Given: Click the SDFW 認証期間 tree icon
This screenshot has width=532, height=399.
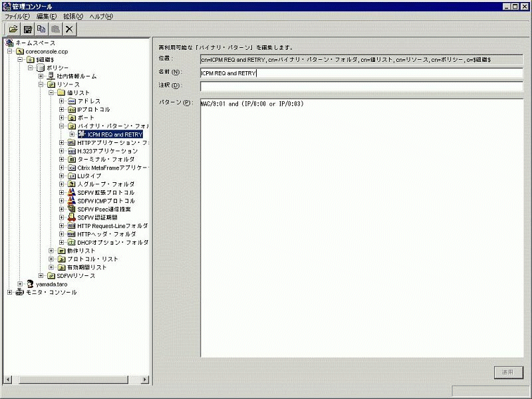Looking at the screenshot, I should (x=71, y=217).
